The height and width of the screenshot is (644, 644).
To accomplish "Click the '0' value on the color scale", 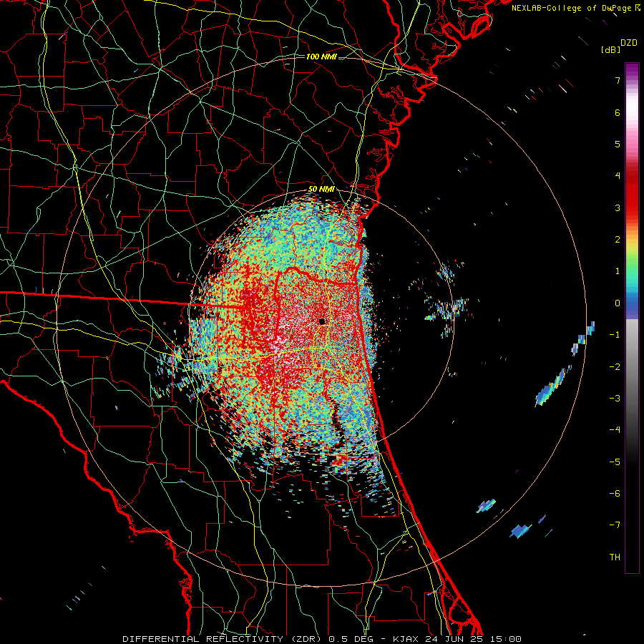I will [x=618, y=303].
